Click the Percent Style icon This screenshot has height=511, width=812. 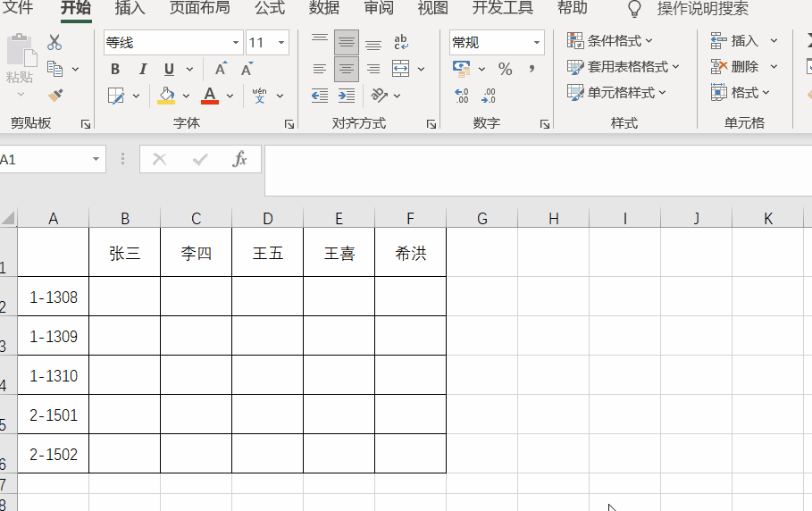tap(506, 70)
